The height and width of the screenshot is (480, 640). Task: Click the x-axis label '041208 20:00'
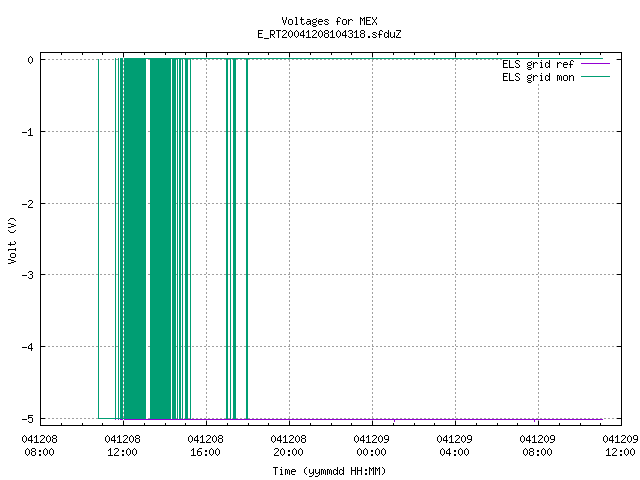click(288, 446)
